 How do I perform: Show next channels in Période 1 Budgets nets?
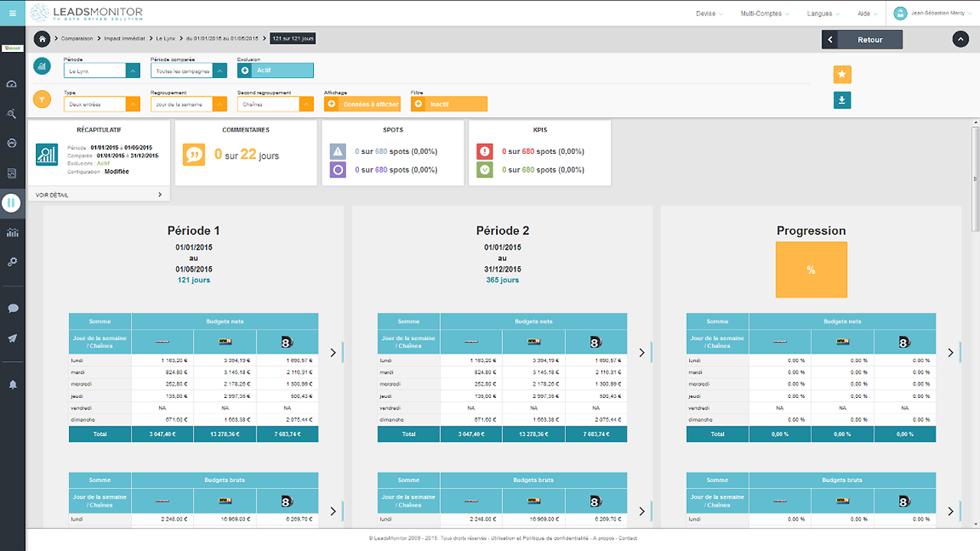333,353
